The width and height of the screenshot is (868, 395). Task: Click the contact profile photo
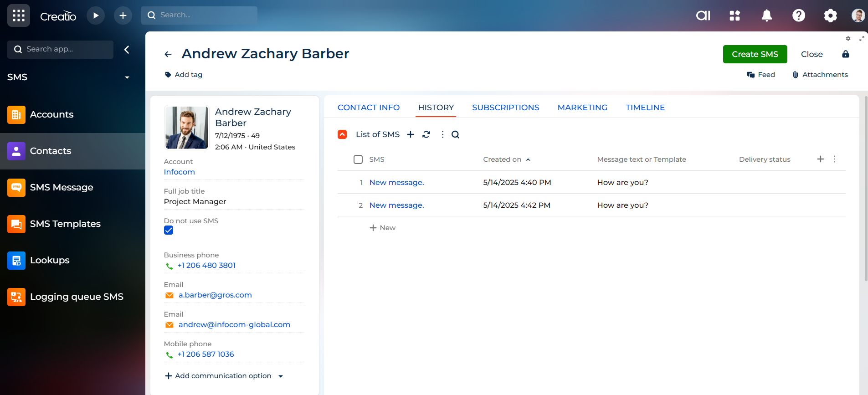[186, 128]
